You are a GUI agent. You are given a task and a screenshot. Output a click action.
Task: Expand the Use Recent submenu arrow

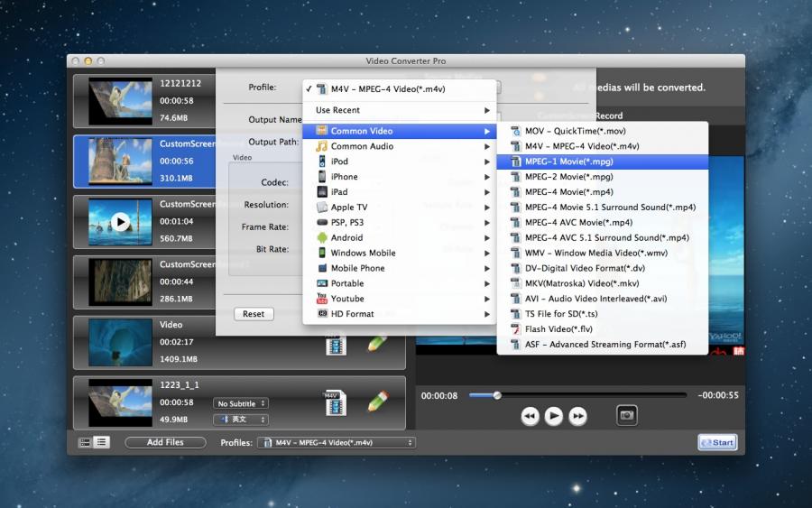coord(487,110)
